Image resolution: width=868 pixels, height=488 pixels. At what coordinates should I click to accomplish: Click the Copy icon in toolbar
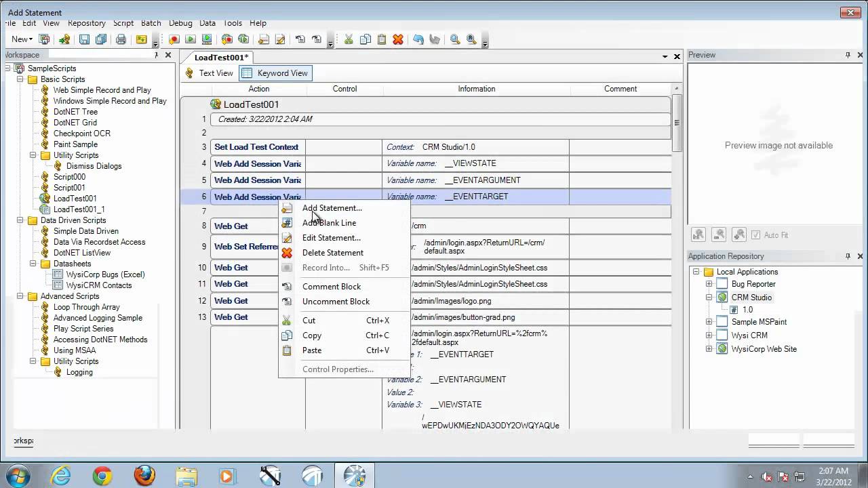point(365,39)
